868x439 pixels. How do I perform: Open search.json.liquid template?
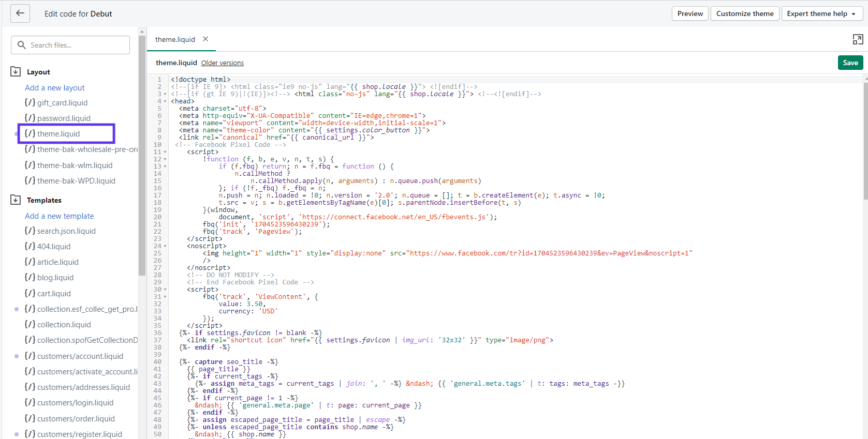coord(60,231)
